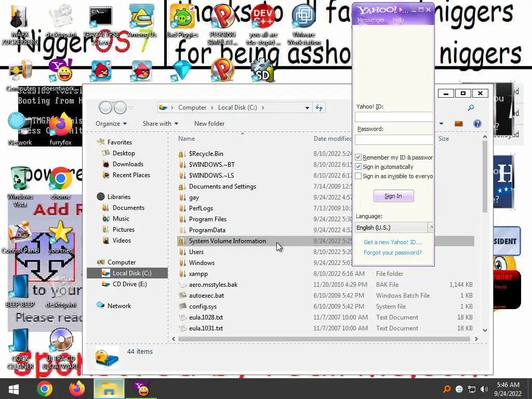The width and height of the screenshot is (532, 399).
Task: Click the chevron after Computer in breadcrumb
Action: [212, 108]
